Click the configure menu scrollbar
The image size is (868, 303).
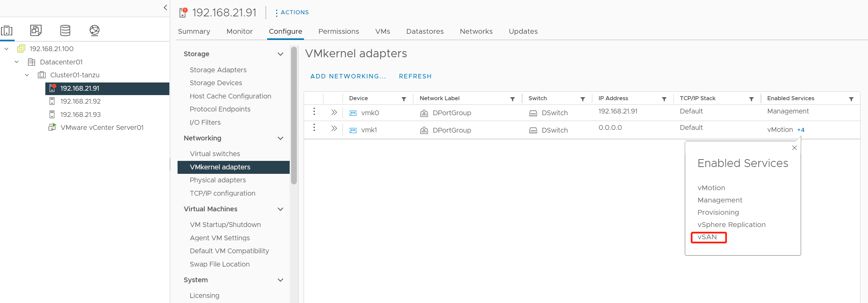pos(294,116)
